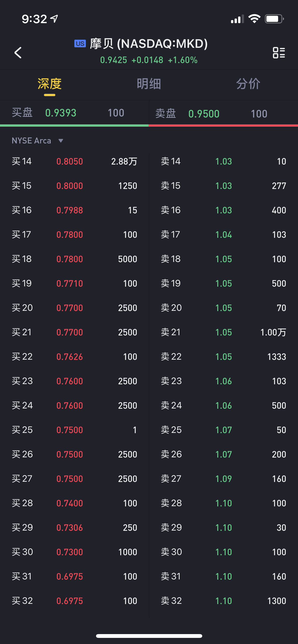Expand the NYSE Arca exchange dropdown
Screen dimensions: 298x644
[x=32, y=141]
